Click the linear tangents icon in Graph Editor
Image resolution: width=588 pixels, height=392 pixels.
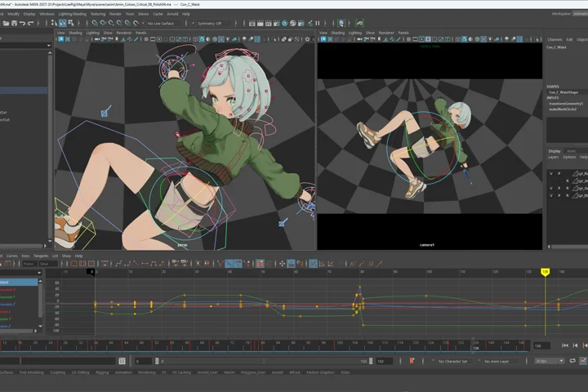(x=136, y=264)
